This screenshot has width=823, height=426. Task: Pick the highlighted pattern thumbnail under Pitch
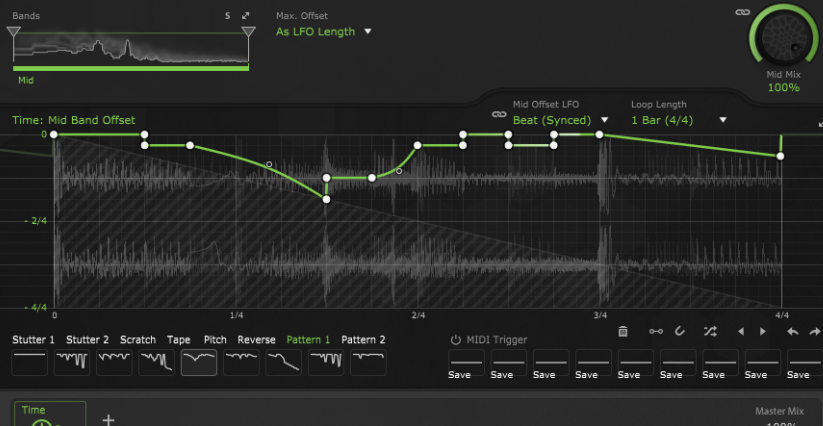pyautogui.click(x=199, y=363)
